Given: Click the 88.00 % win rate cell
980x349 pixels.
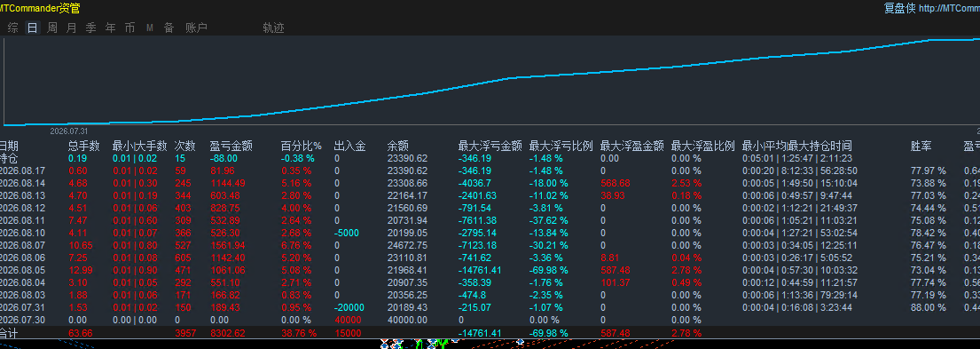Looking at the screenshot, I should tap(929, 308).
